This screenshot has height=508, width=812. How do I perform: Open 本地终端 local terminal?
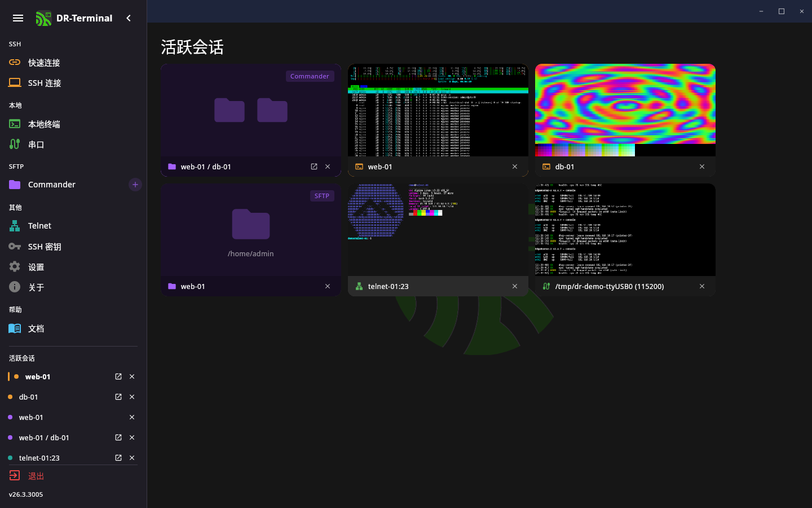(73, 124)
